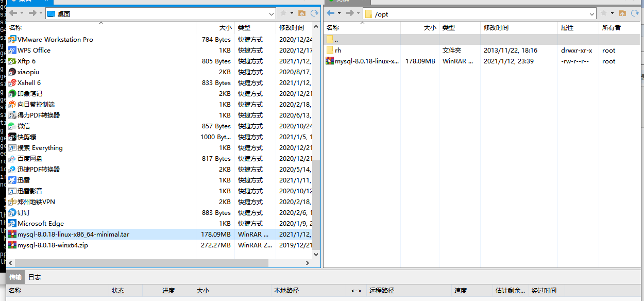The image size is (644, 301).
Task: Click the 速度 transfer column header
Action: pyautogui.click(x=461, y=291)
